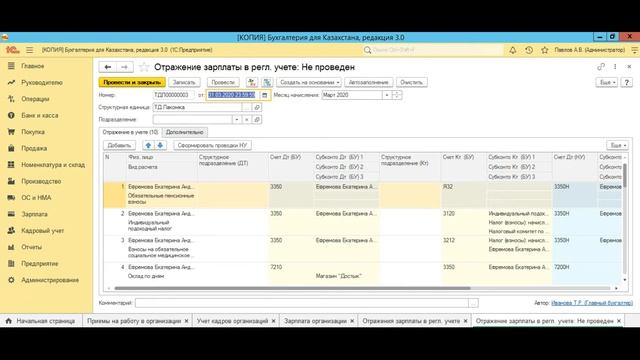This screenshot has height=360, width=640.
Task: Open Производство section
Action: click(x=41, y=181)
